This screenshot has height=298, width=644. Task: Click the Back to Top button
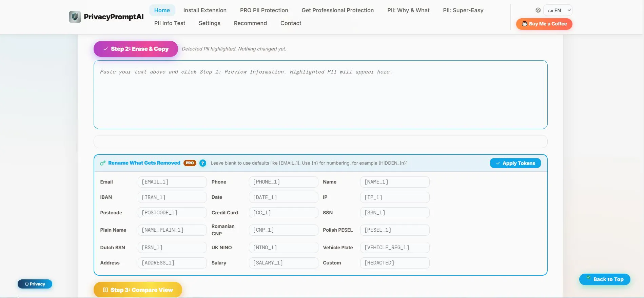click(605, 279)
